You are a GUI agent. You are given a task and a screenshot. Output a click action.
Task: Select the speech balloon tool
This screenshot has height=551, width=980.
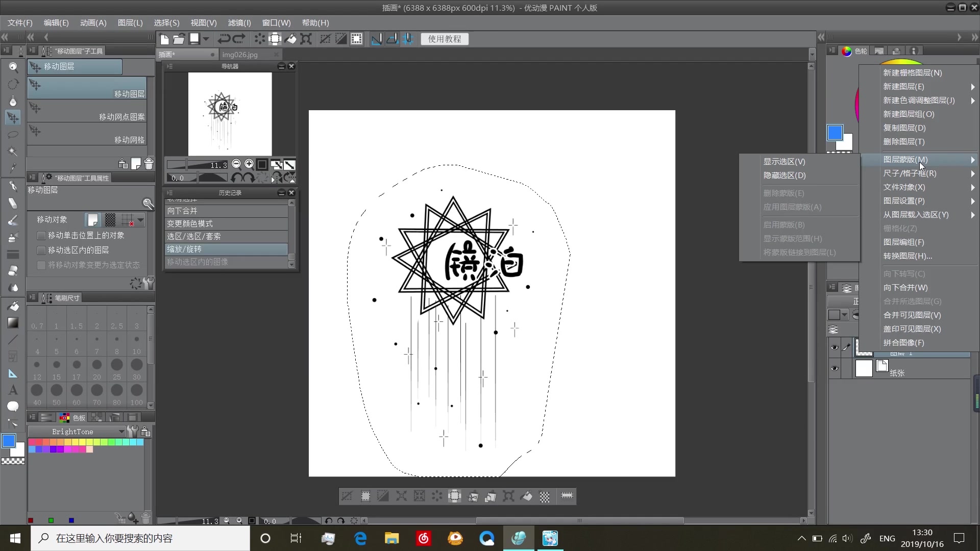point(13,406)
